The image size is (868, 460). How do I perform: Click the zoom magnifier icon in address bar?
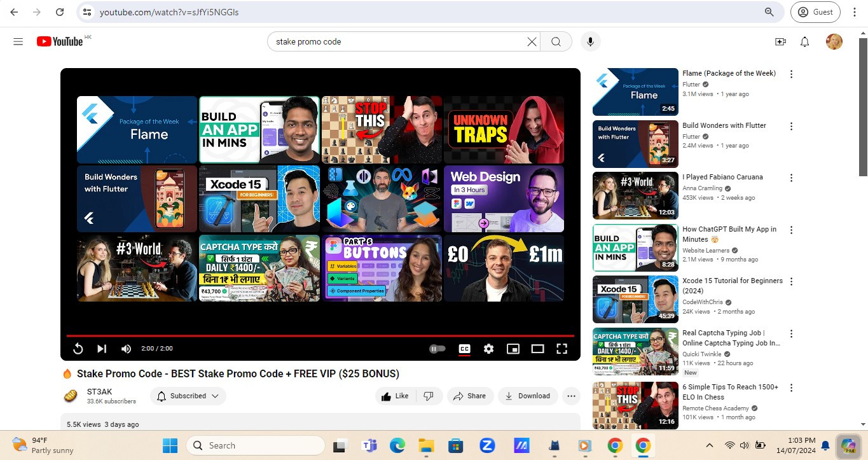point(769,12)
